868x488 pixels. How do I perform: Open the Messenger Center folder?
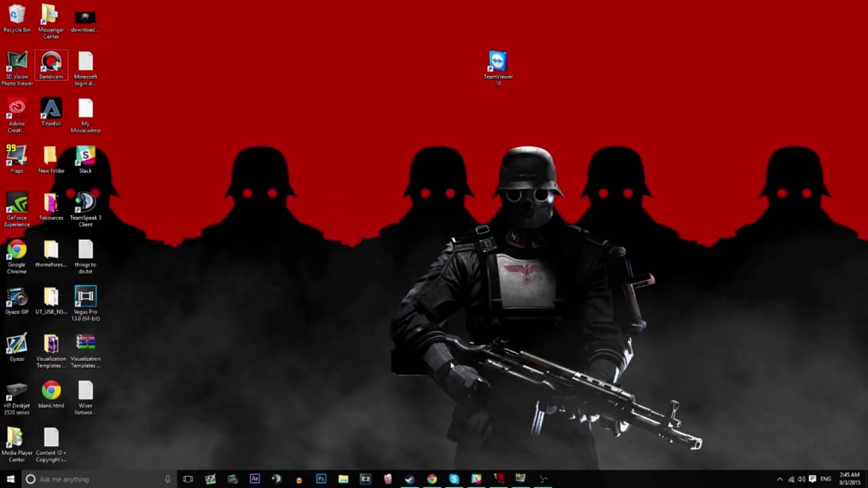tap(51, 22)
